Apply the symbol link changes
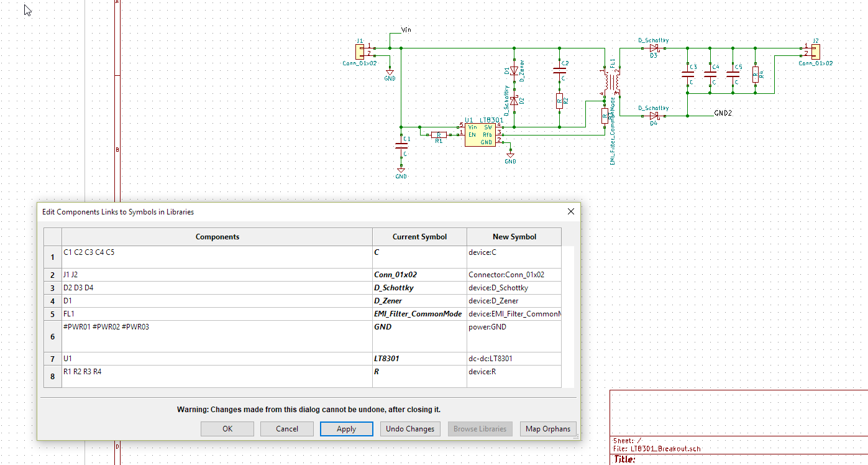 pyautogui.click(x=346, y=429)
